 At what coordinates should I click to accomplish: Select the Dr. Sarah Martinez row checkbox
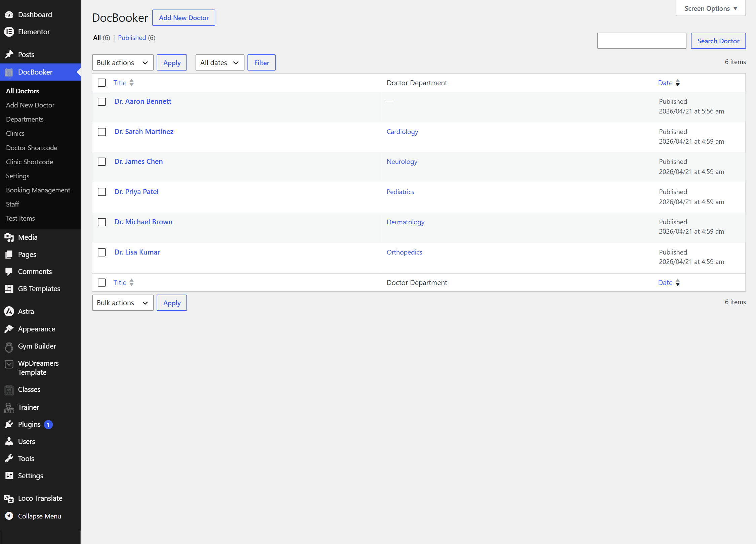coord(102,132)
